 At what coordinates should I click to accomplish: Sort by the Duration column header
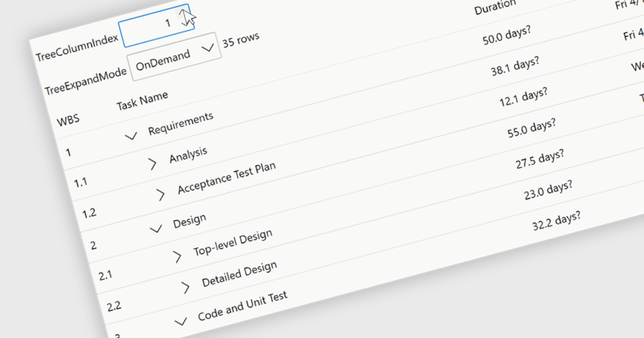click(x=495, y=8)
